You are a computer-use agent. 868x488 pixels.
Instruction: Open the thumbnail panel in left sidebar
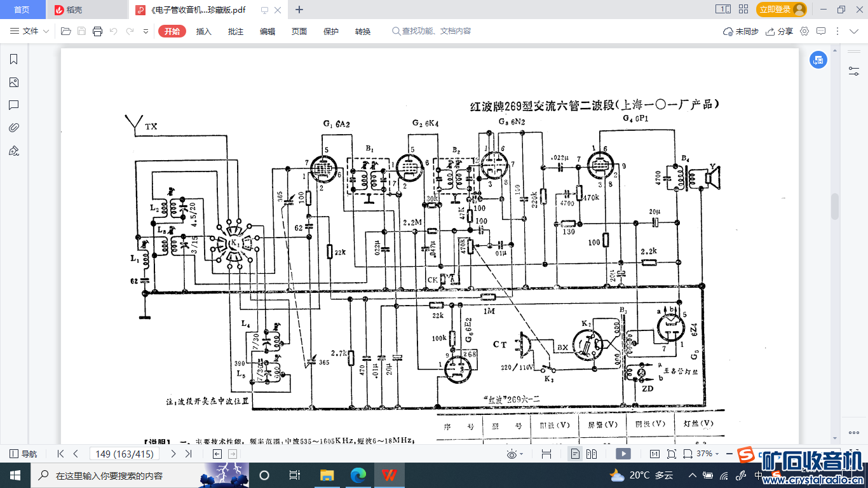pos(13,83)
